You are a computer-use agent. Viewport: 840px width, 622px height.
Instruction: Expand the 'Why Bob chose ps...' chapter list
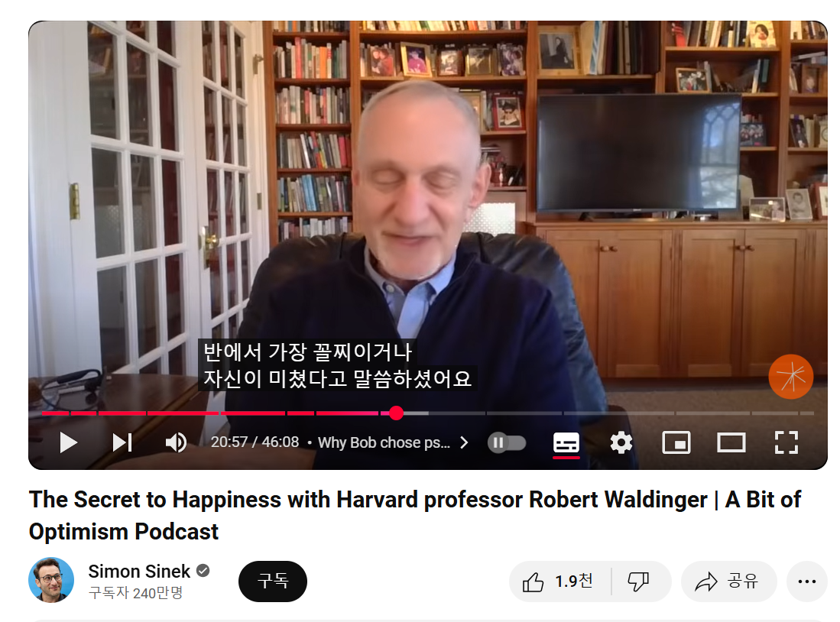point(393,442)
